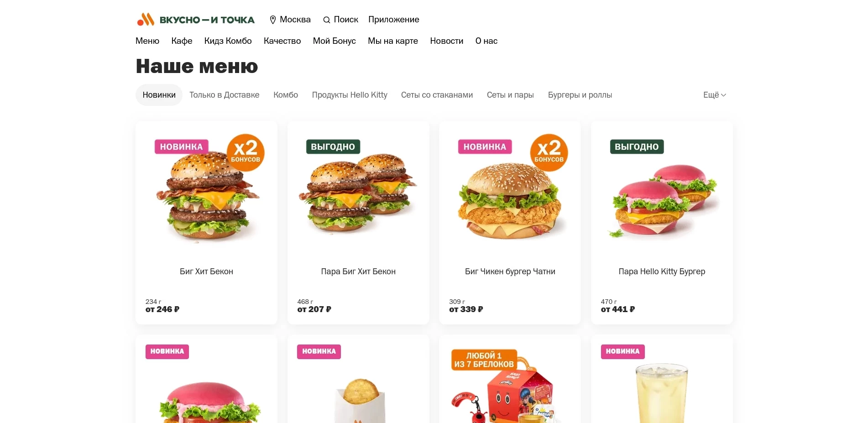Click the search magnifier icon

coord(326,20)
